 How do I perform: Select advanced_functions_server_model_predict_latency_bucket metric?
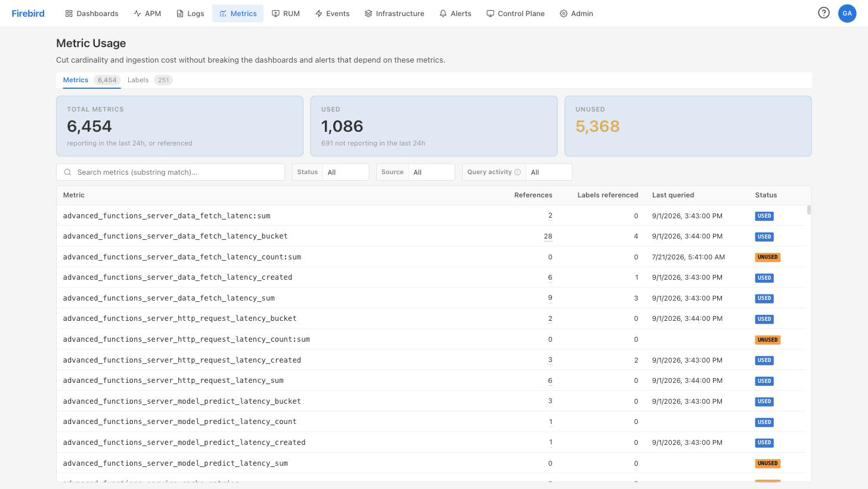click(182, 401)
